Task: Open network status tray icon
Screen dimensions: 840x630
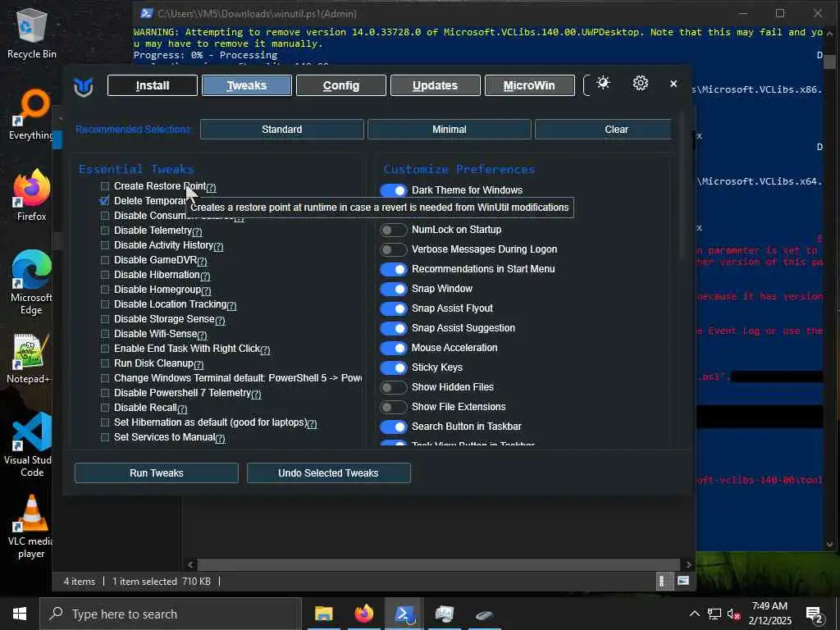Action: tap(714, 614)
